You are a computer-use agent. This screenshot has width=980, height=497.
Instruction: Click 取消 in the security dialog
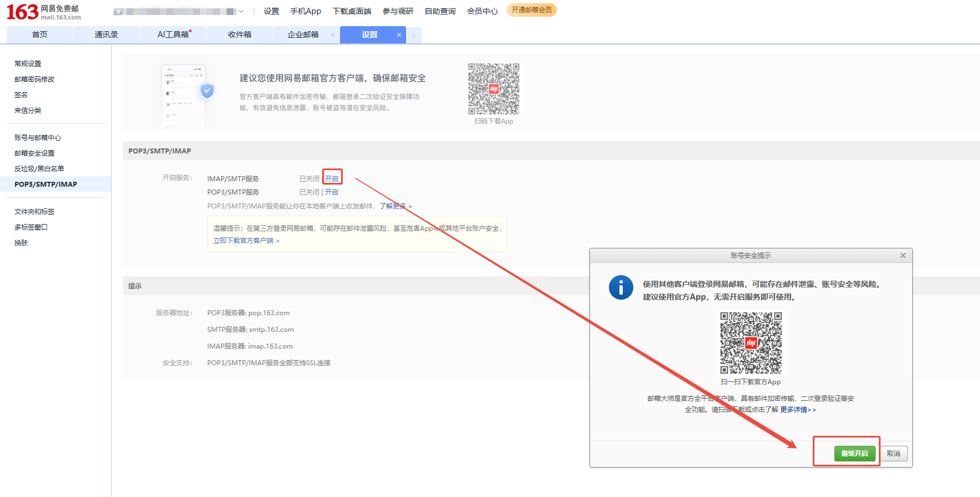coord(893,454)
